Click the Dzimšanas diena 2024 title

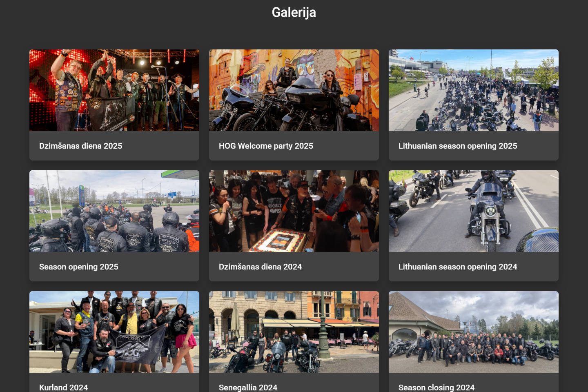click(x=260, y=267)
